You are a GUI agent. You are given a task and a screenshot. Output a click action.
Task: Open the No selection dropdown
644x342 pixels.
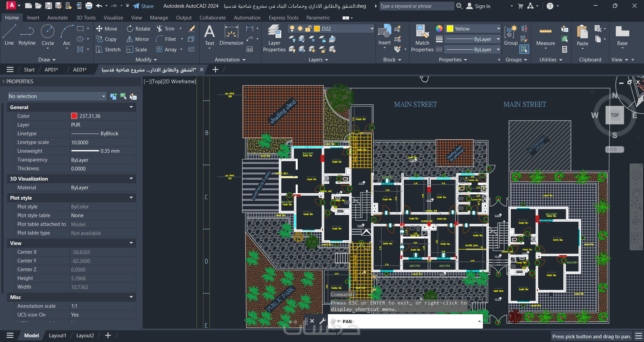point(57,96)
